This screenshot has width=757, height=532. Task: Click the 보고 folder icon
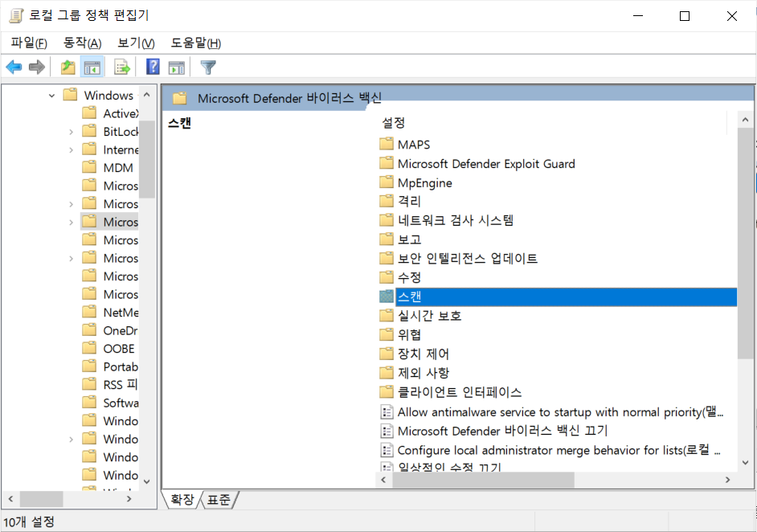[387, 239]
